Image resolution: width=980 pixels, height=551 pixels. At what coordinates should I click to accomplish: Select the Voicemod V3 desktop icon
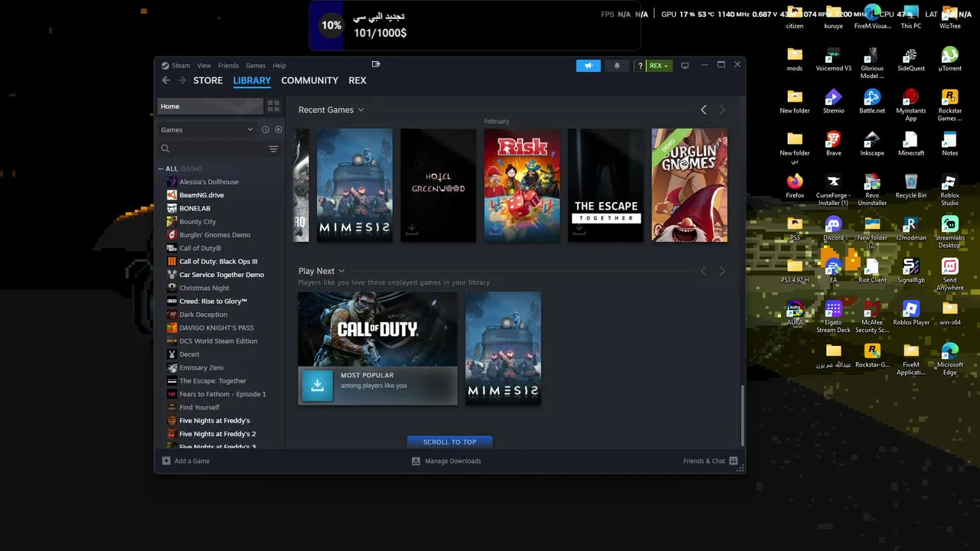(833, 59)
